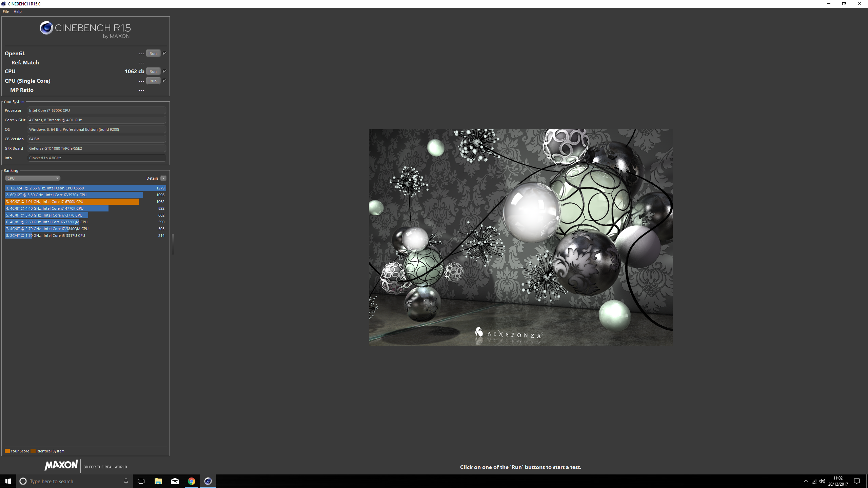Open Google Chrome from the taskbar
Screen dimensions: 868x488
[x=191, y=481]
